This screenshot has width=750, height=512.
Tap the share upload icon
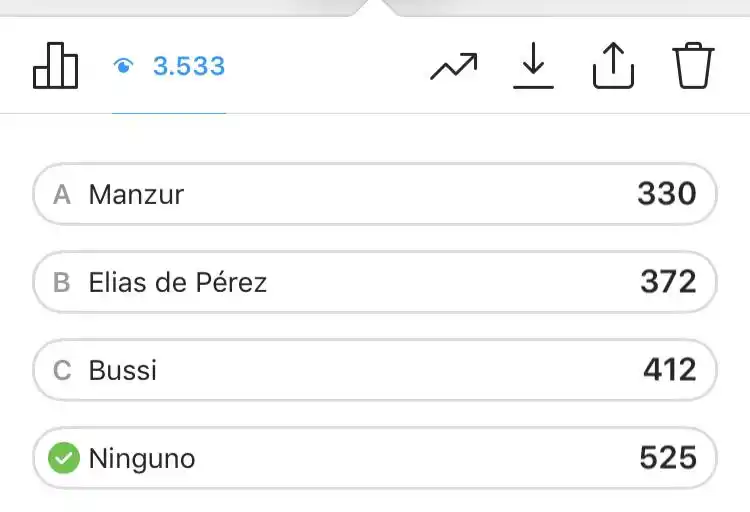613,67
